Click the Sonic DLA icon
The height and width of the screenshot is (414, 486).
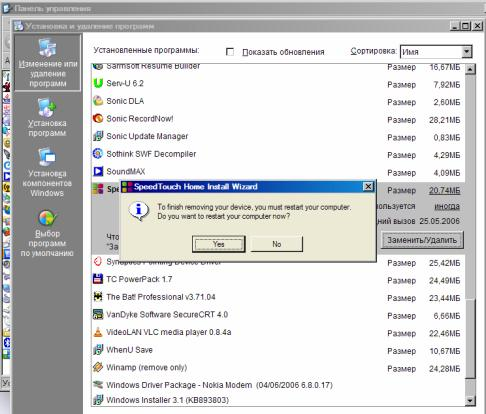coord(98,101)
